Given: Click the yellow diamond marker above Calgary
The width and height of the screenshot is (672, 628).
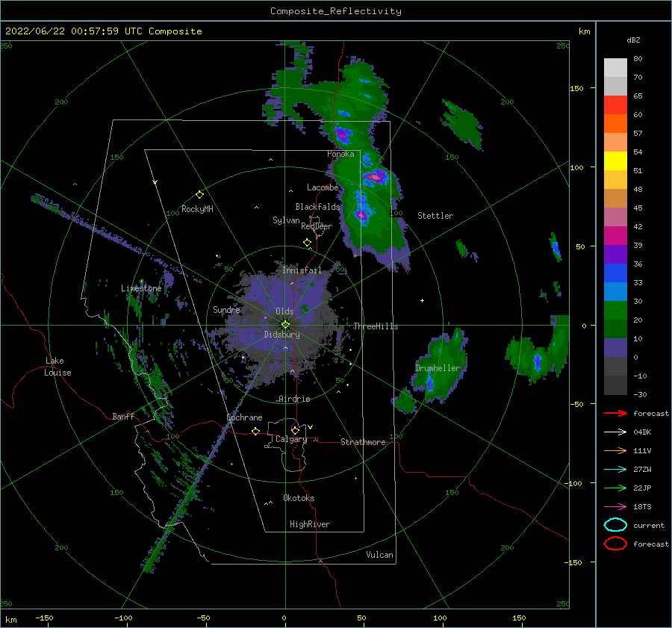Looking at the screenshot, I should coord(295,430).
